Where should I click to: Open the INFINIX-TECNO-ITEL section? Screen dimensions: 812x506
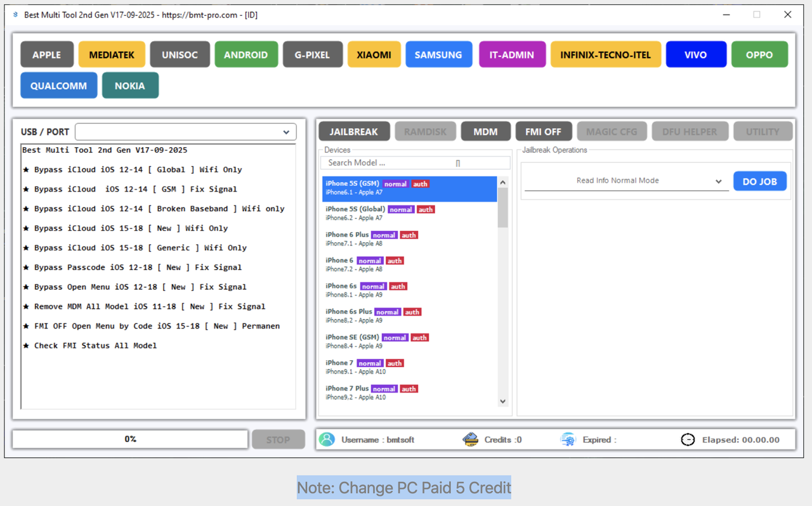pyautogui.click(x=606, y=55)
